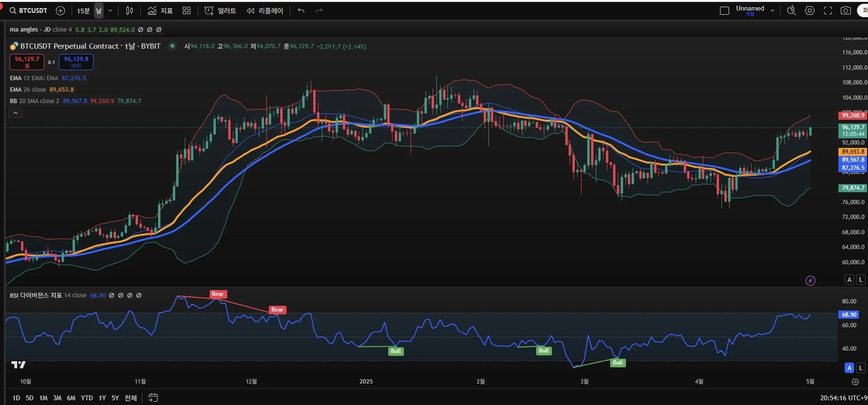Switch to 15분 timeframe

point(83,10)
